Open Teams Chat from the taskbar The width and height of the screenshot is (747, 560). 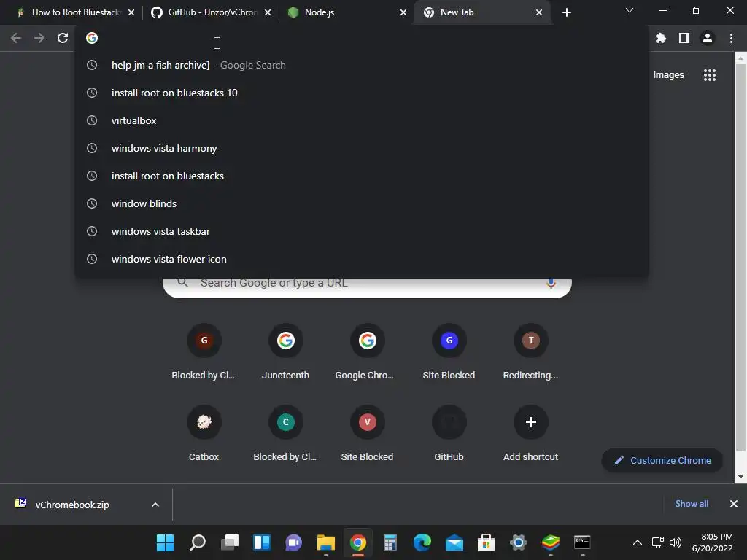click(x=293, y=542)
